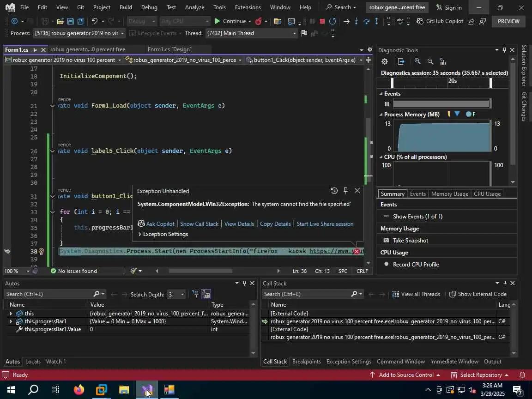Open the Continue button dropdown arrow
The image size is (532, 399).
250,21
